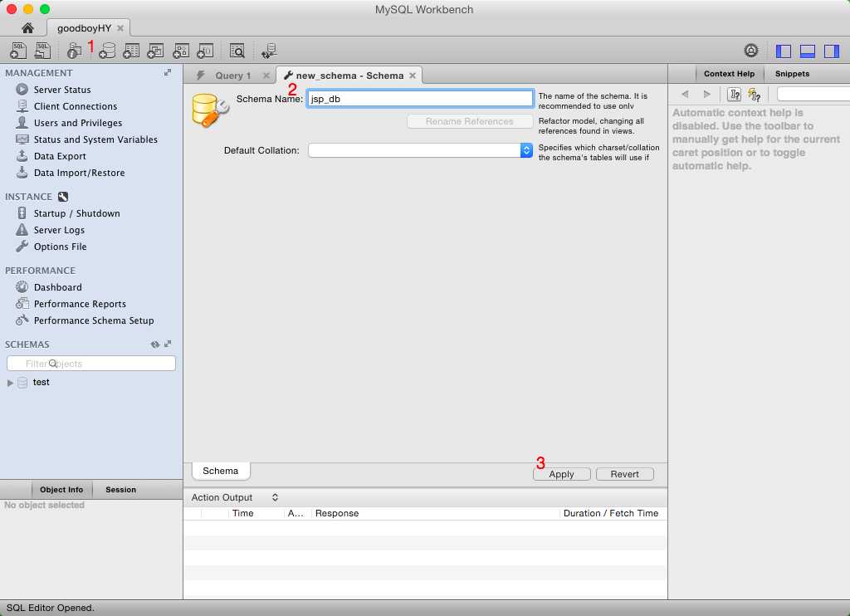The width and height of the screenshot is (850, 616).
Task: Click the Time column header
Action: (243, 514)
